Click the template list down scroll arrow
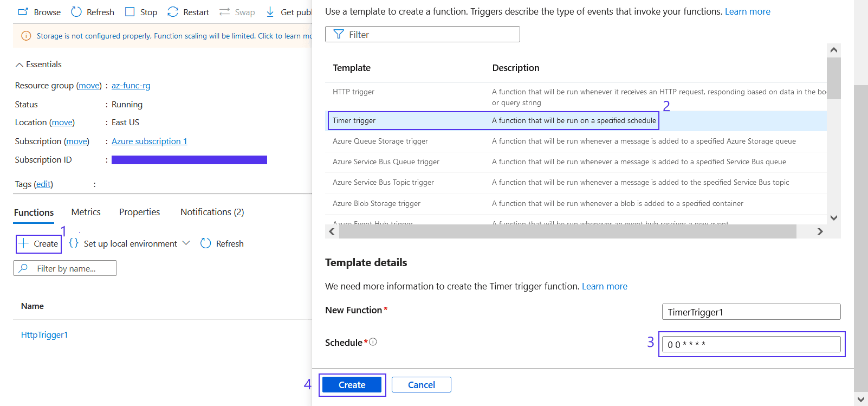The width and height of the screenshot is (868, 406). tap(834, 218)
